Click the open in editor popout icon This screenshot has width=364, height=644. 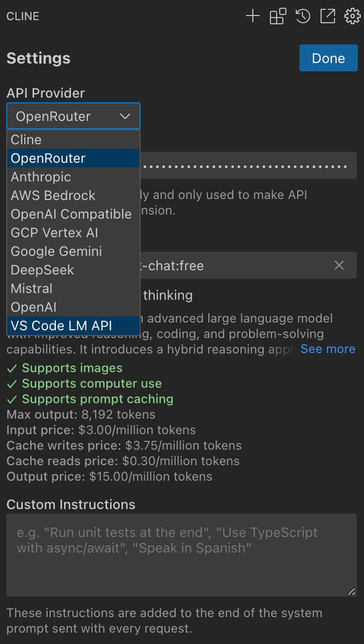(328, 17)
